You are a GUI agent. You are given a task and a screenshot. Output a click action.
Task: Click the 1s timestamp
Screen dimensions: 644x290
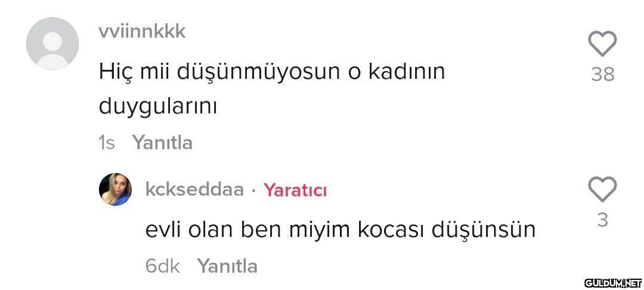coord(106,143)
